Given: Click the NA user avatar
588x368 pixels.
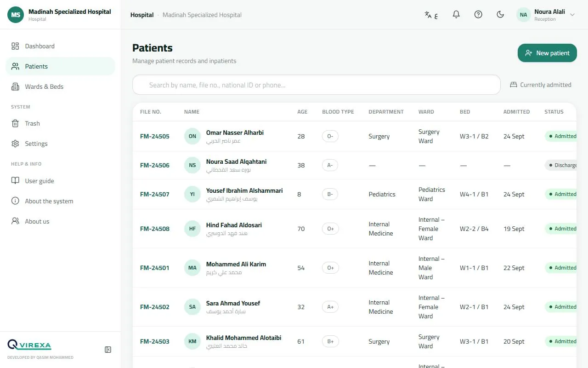Looking at the screenshot, I should (523, 15).
